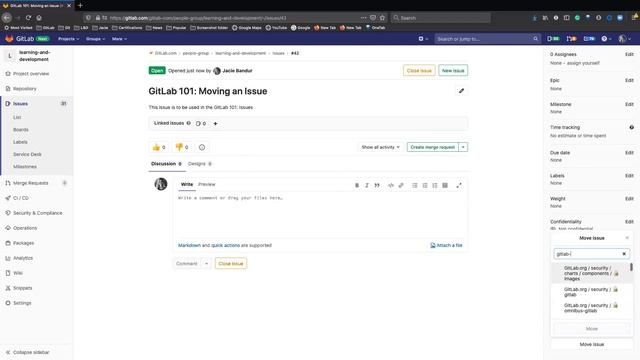640x360 pixels.
Task: Apply bold formatting in comment toolbar
Action: coord(357,185)
